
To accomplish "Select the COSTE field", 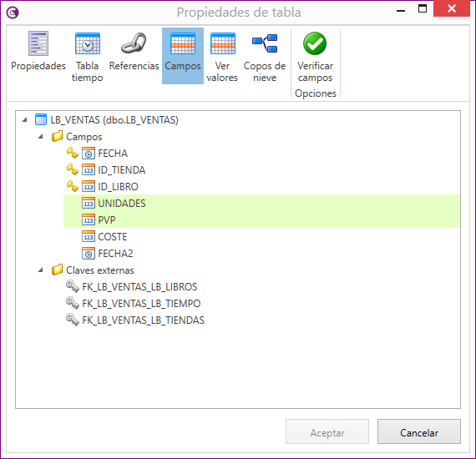I will [x=113, y=237].
